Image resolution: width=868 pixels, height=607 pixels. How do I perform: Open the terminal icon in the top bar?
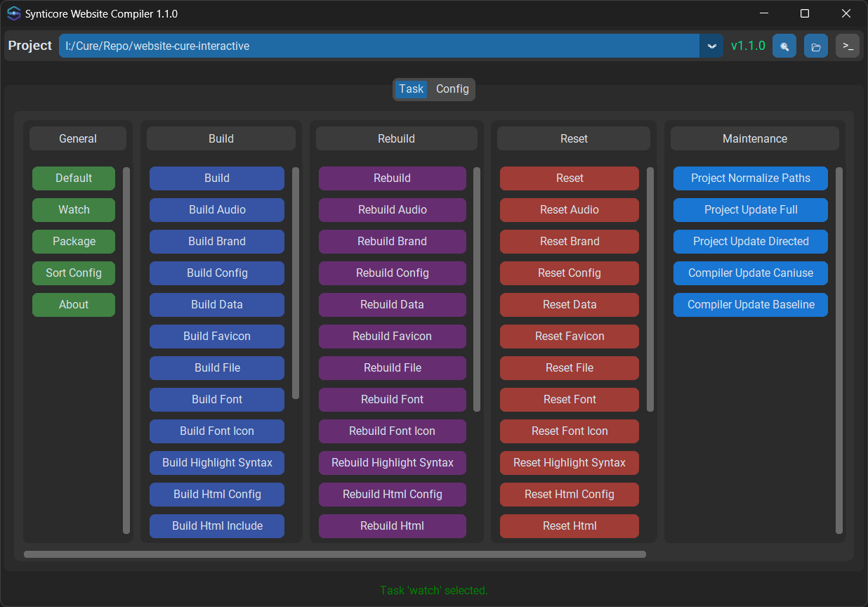[x=848, y=45]
